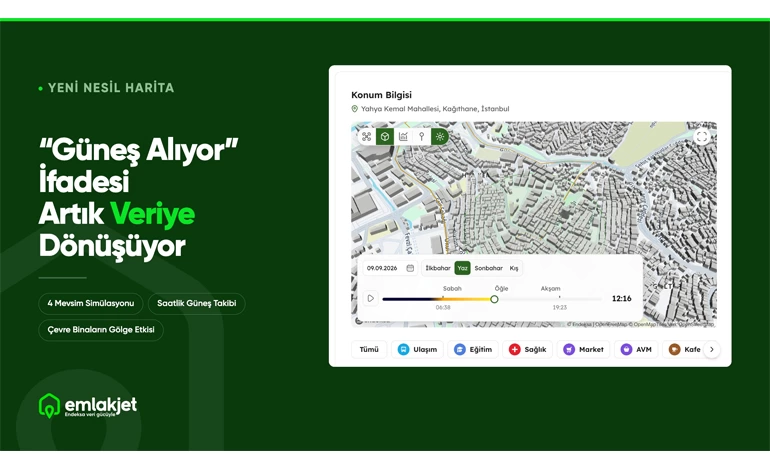Click the Yahya Kemal Mahallesi address text
Image resolution: width=770 pixels, height=470 pixels.
coord(435,109)
